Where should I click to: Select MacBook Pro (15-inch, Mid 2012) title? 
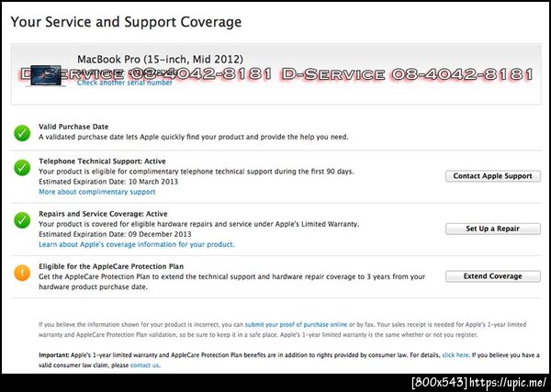(x=160, y=59)
